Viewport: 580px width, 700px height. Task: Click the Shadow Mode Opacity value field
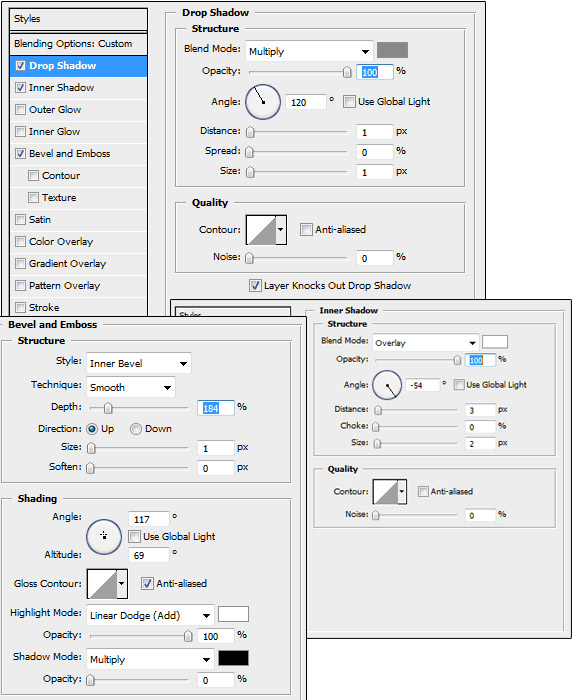[x=216, y=680]
